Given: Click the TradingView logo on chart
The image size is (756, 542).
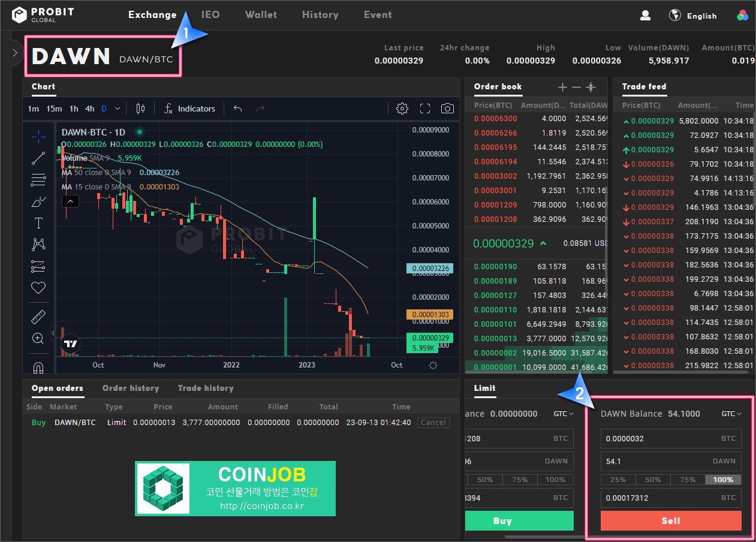Looking at the screenshot, I should (71, 344).
